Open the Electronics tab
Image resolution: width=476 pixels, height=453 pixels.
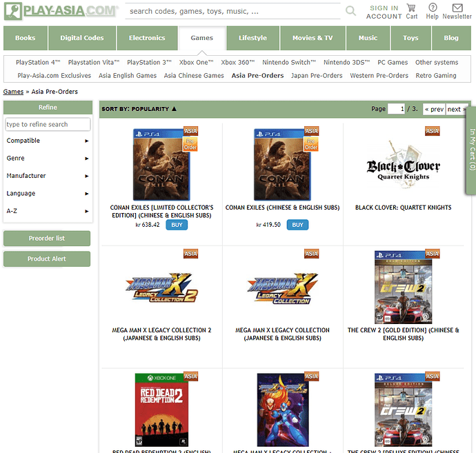(x=147, y=38)
